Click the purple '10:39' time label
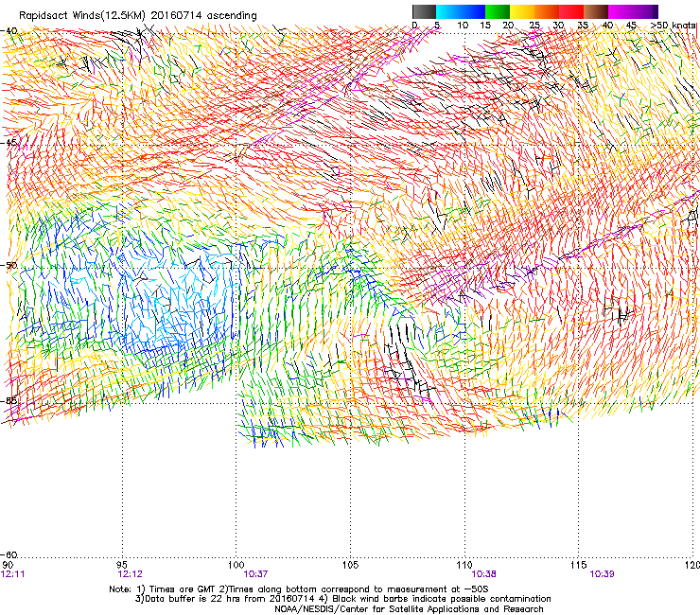This screenshot has height=615, width=700. coord(602,574)
